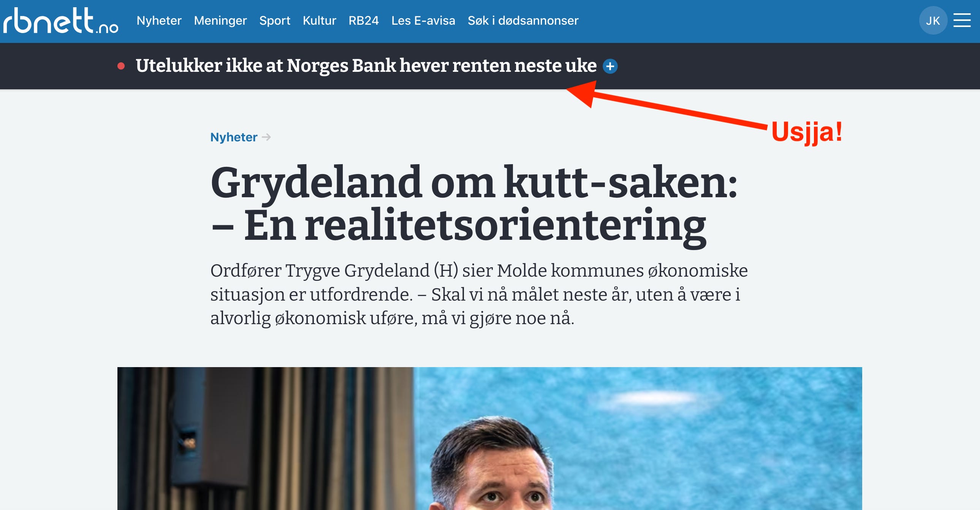
Task: Open the hamburger main menu
Action: point(962,21)
